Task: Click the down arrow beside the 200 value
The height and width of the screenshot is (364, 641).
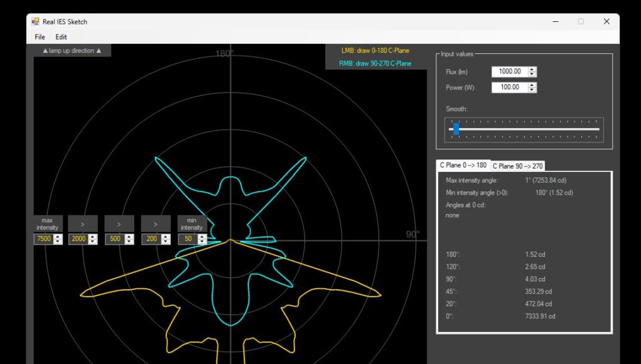Action: point(166,242)
